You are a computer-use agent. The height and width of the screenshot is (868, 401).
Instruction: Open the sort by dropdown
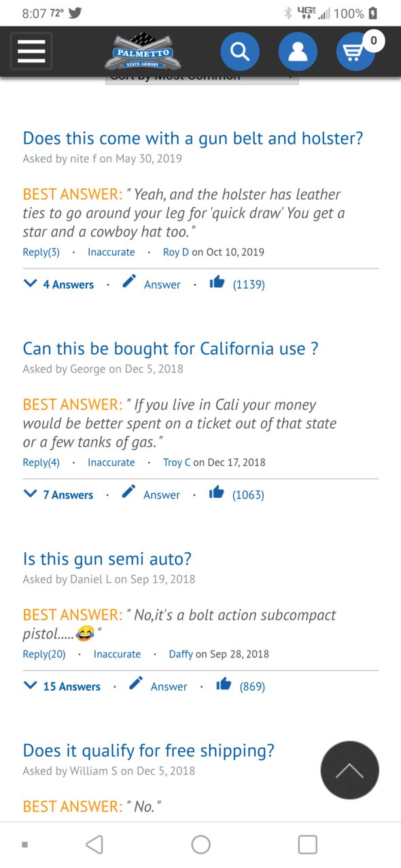click(203, 78)
